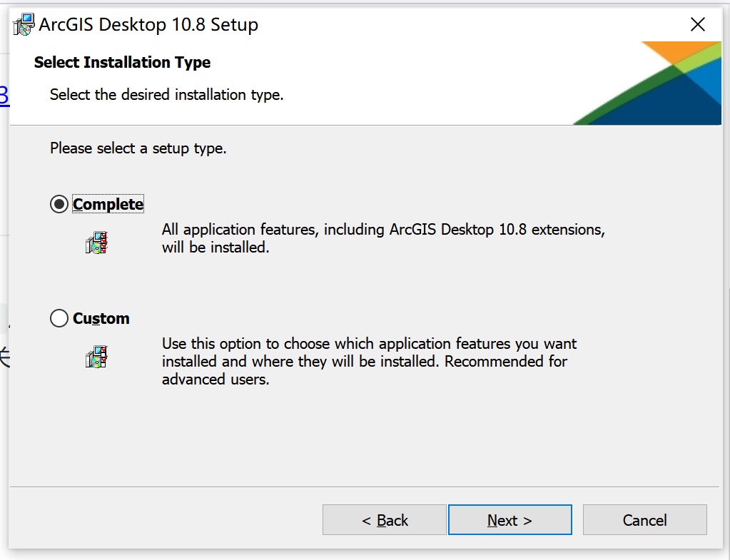This screenshot has height=560, width=730.
Task: Click the installer icon in the title bar
Action: coord(24,24)
